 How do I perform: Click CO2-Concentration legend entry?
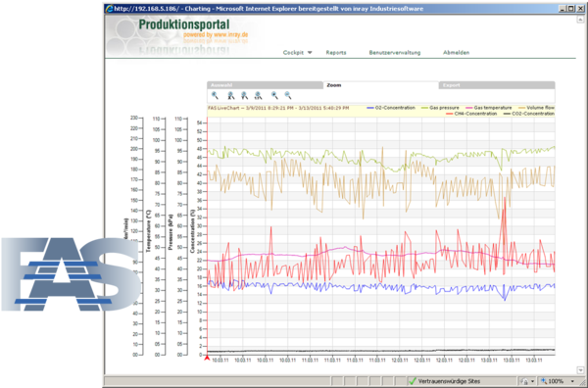(x=529, y=114)
